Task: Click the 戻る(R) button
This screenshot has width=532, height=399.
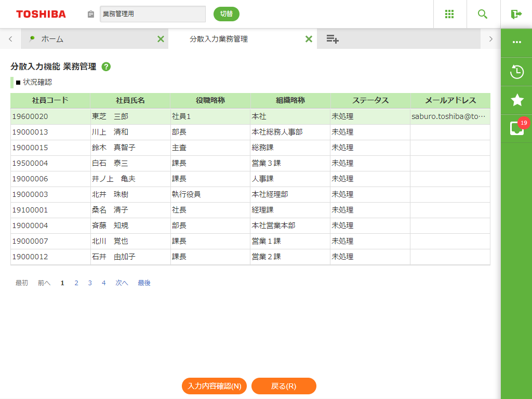Action: tap(284, 386)
